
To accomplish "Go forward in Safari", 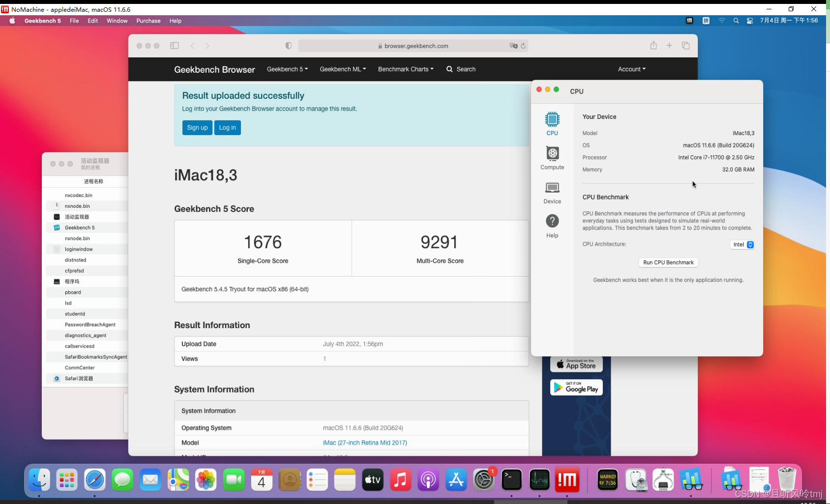I will click(x=207, y=46).
